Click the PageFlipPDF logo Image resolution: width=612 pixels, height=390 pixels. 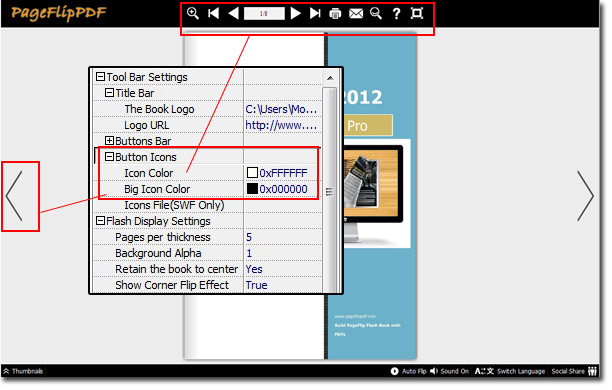click(59, 13)
